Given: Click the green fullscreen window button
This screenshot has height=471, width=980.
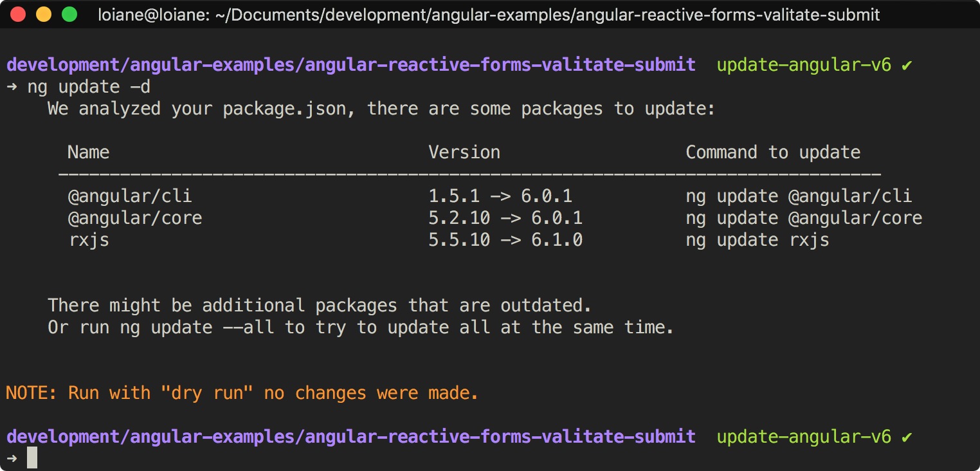Looking at the screenshot, I should pyautogui.click(x=69, y=14).
